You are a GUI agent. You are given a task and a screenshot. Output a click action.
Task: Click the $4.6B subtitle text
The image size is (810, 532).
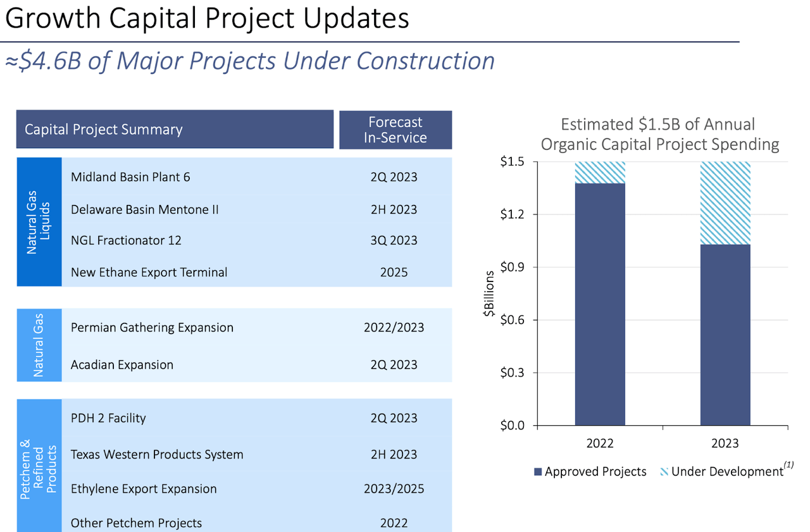click(249, 61)
